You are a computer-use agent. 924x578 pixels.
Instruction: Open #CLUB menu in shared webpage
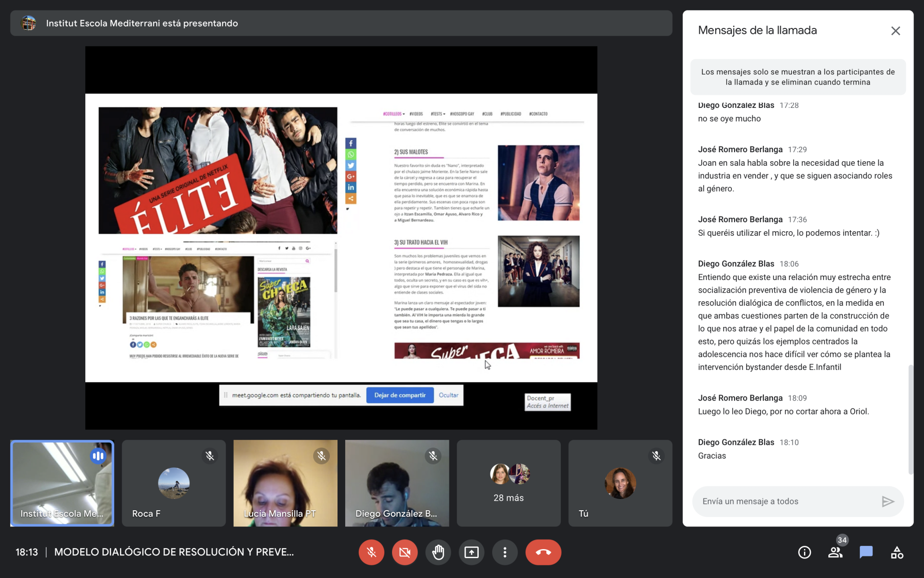pos(487,114)
